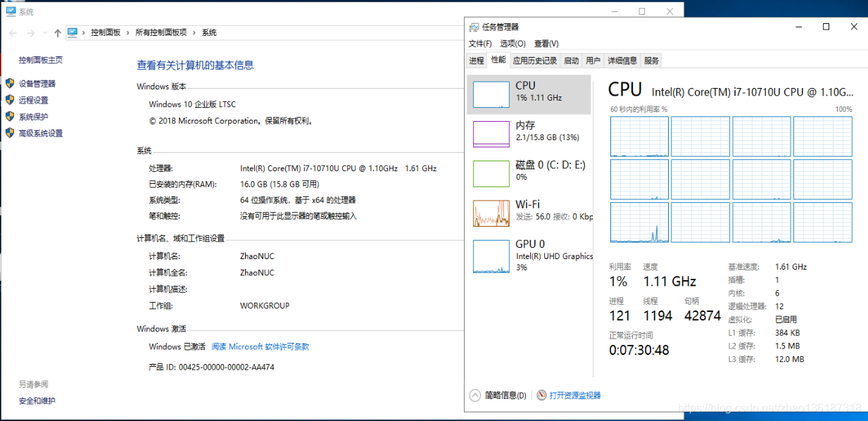
Task: Click the 逻辑处理器 value 12
Action: click(779, 306)
